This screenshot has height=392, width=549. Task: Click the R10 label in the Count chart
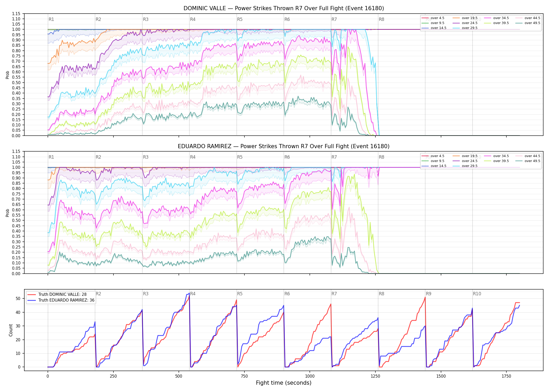pyautogui.click(x=477, y=294)
